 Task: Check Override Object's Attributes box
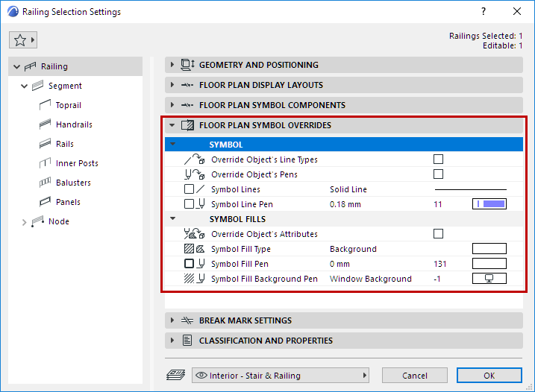point(438,234)
